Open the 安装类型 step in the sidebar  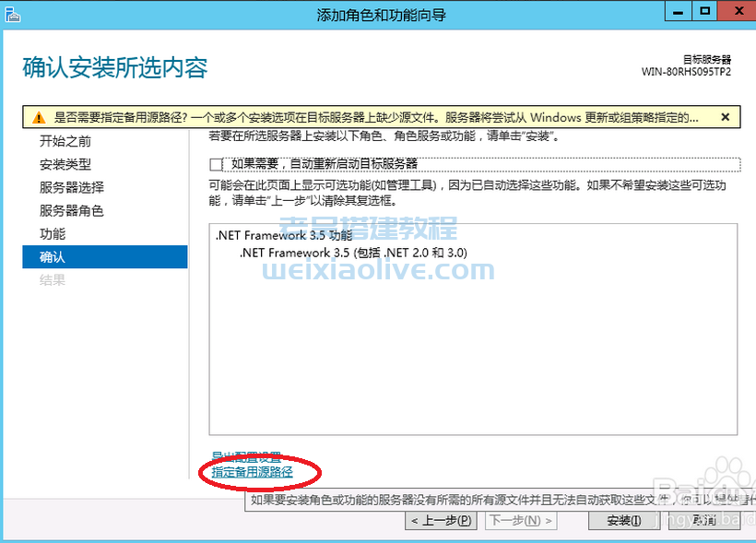[65, 165]
